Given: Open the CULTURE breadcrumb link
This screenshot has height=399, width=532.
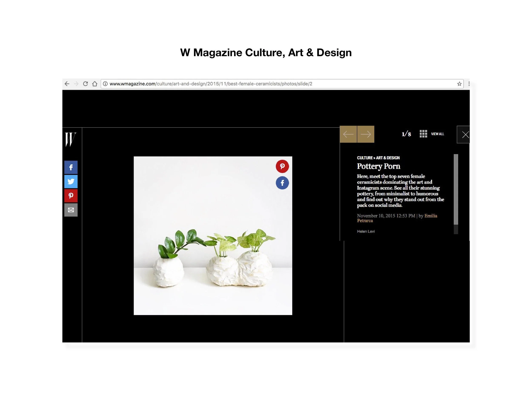Looking at the screenshot, I should tap(365, 158).
